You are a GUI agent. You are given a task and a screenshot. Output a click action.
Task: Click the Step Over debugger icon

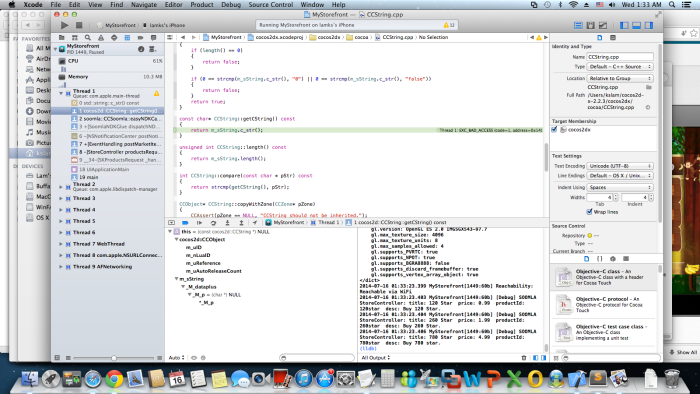coord(213,222)
